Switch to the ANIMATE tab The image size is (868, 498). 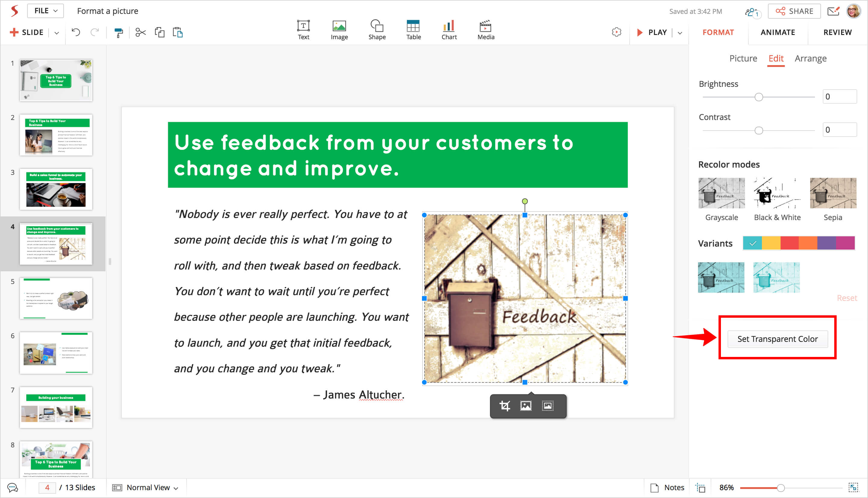(777, 33)
